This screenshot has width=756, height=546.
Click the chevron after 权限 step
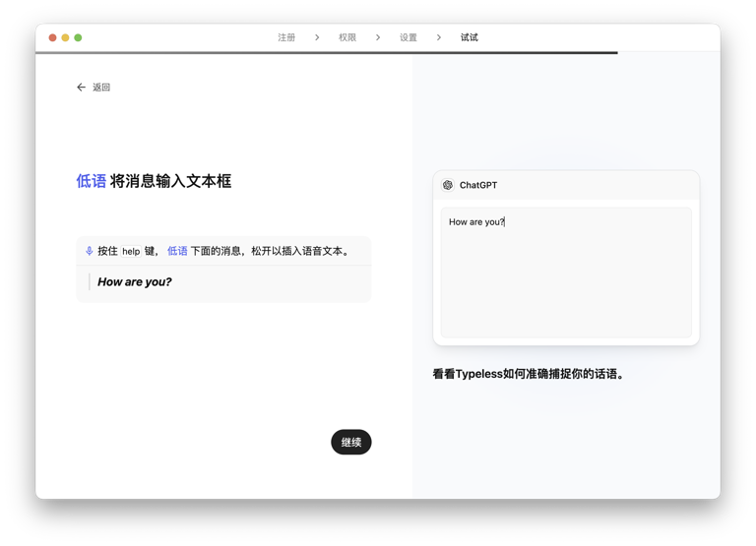click(378, 37)
